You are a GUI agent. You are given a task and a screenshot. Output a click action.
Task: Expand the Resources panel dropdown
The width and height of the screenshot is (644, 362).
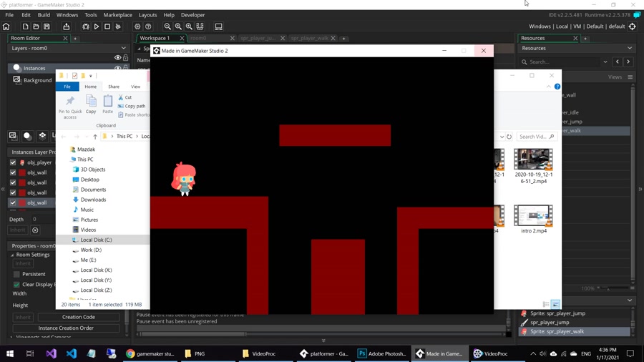(630, 48)
